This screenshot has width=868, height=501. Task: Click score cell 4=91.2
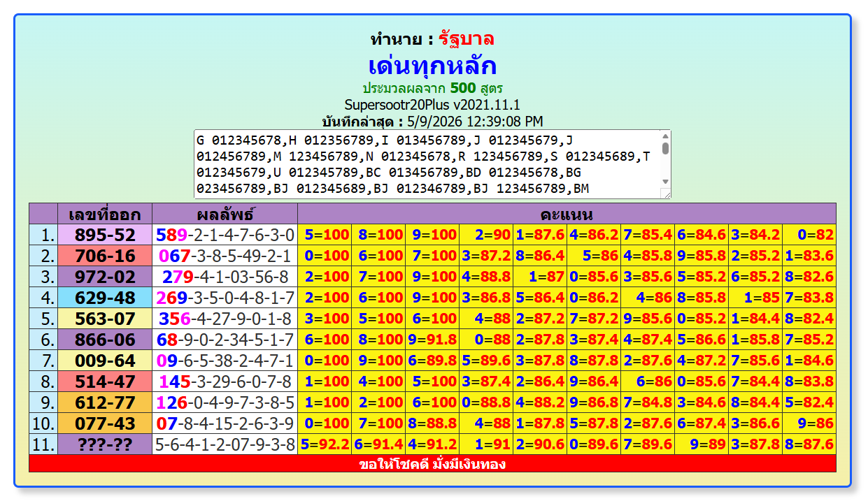pyautogui.click(x=432, y=444)
